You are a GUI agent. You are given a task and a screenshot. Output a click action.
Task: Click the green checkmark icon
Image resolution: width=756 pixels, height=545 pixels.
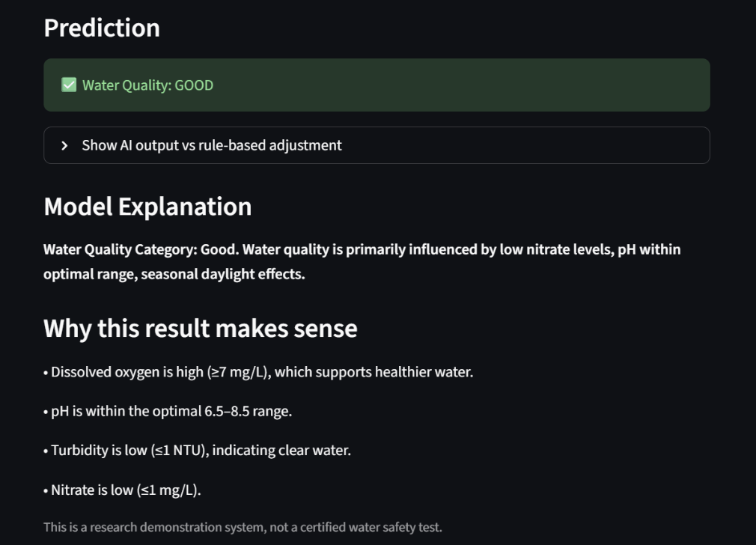(x=69, y=85)
